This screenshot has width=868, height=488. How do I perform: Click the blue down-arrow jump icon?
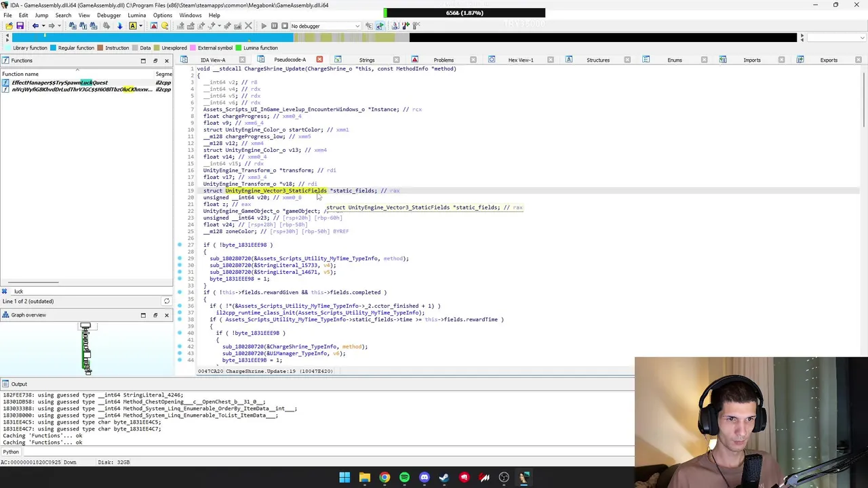[119, 26]
